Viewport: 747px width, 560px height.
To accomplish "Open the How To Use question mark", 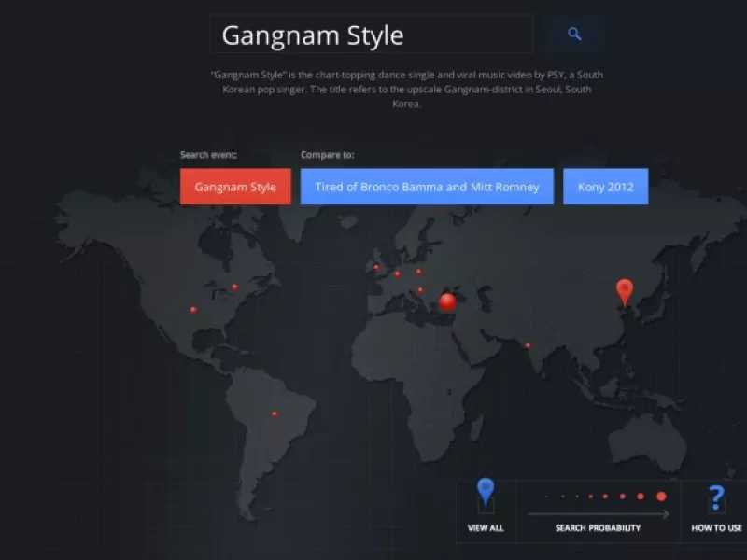I will click(x=716, y=497).
